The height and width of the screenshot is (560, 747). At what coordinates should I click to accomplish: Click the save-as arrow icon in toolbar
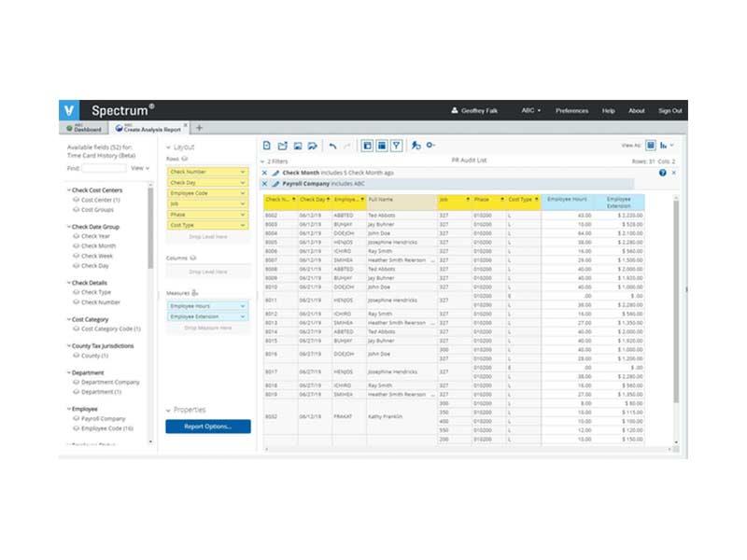pyautogui.click(x=313, y=147)
